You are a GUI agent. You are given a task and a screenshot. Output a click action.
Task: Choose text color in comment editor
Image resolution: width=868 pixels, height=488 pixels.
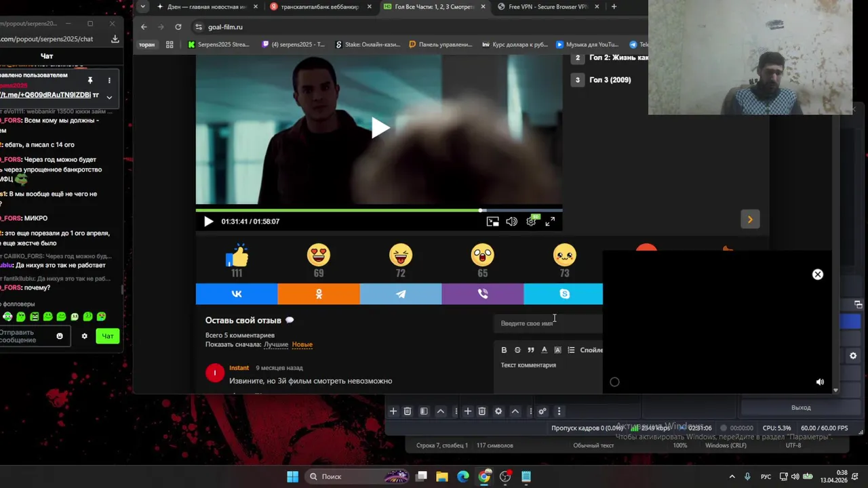click(544, 350)
